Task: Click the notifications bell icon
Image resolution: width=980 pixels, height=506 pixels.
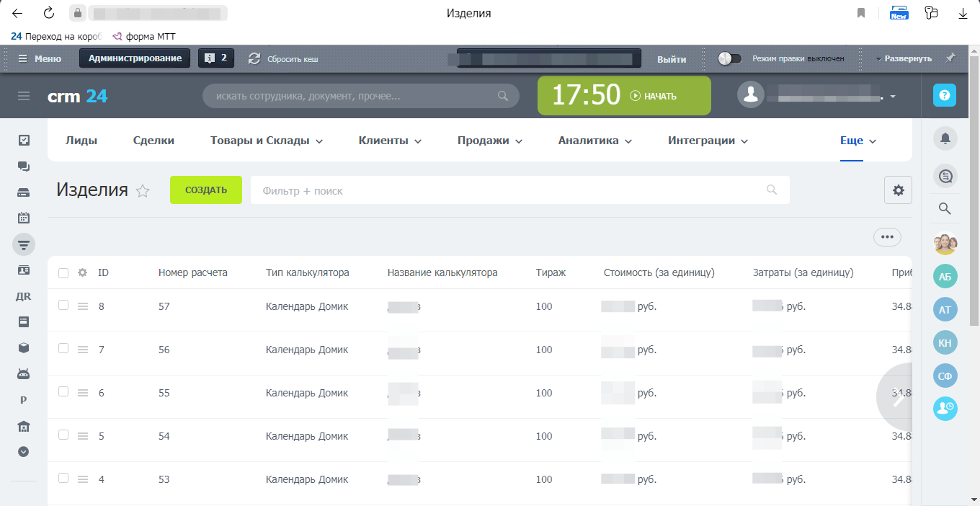Action: pyautogui.click(x=945, y=138)
